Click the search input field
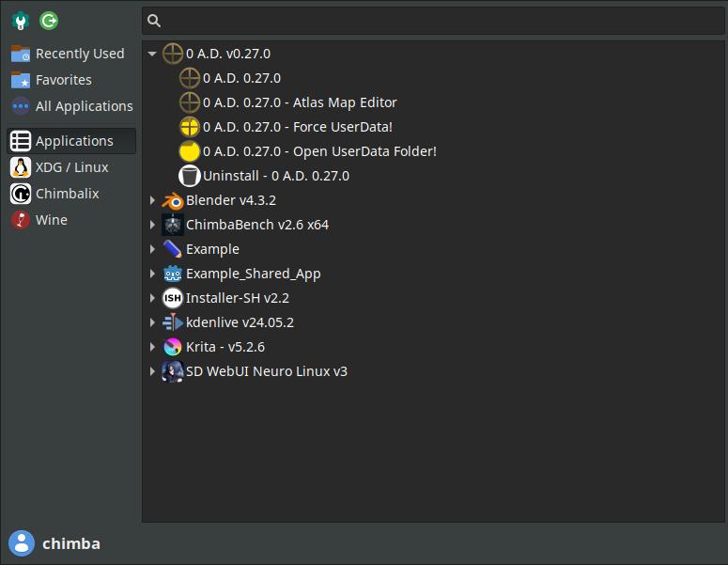The width and height of the screenshot is (728, 565). tap(432, 21)
